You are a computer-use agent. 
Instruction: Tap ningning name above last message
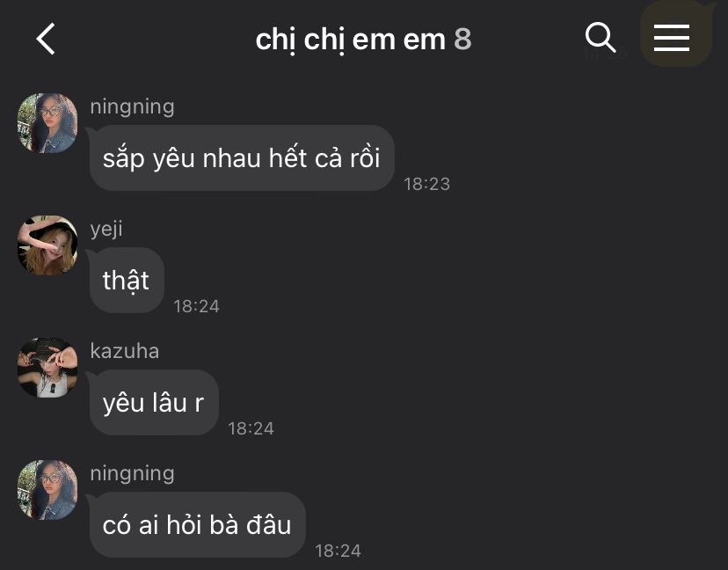click(132, 473)
